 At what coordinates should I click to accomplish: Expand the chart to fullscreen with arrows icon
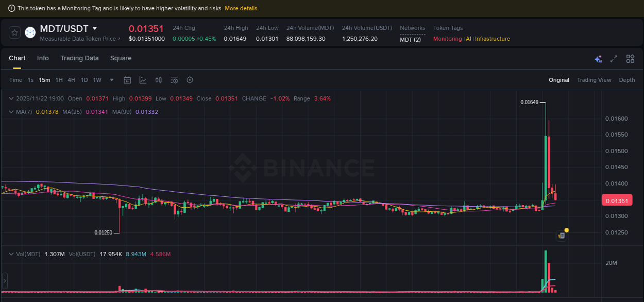click(613, 59)
